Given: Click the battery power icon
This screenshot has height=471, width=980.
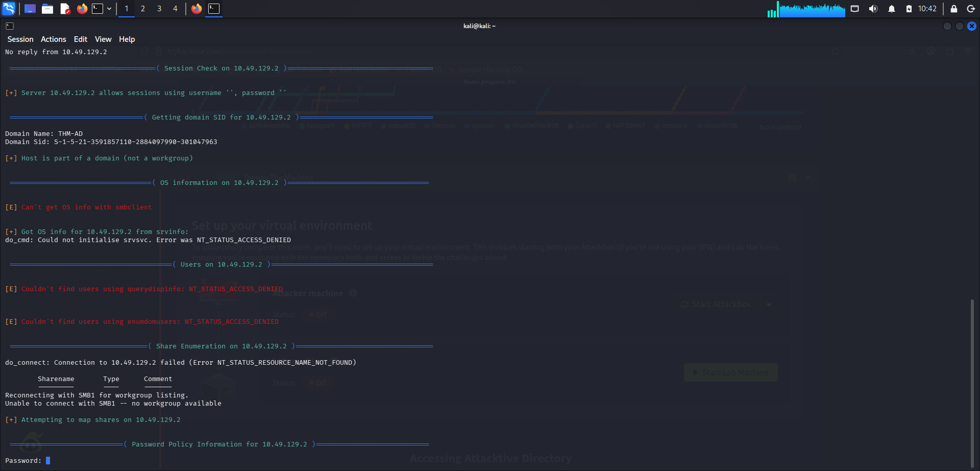Looking at the screenshot, I should pos(909,9).
